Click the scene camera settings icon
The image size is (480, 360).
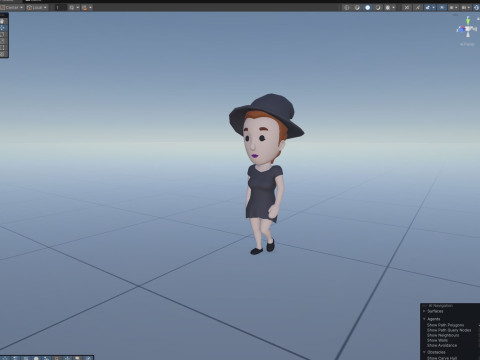[464, 7]
